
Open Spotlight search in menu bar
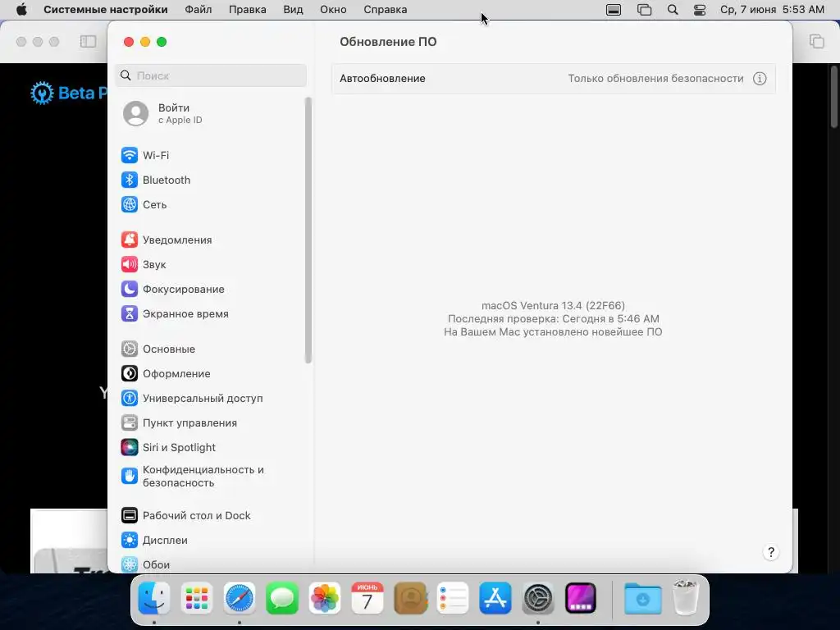(673, 10)
